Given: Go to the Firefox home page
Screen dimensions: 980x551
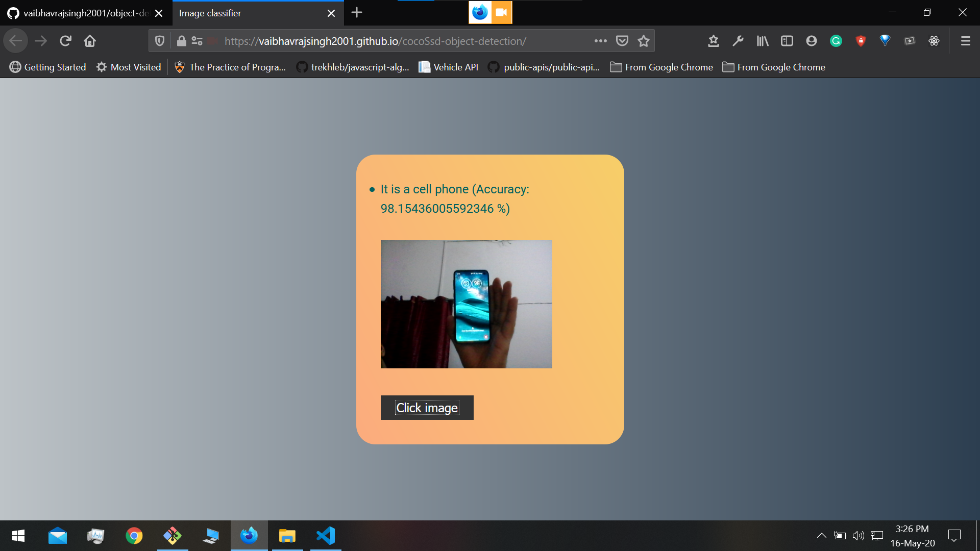Looking at the screenshot, I should [90, 41].
